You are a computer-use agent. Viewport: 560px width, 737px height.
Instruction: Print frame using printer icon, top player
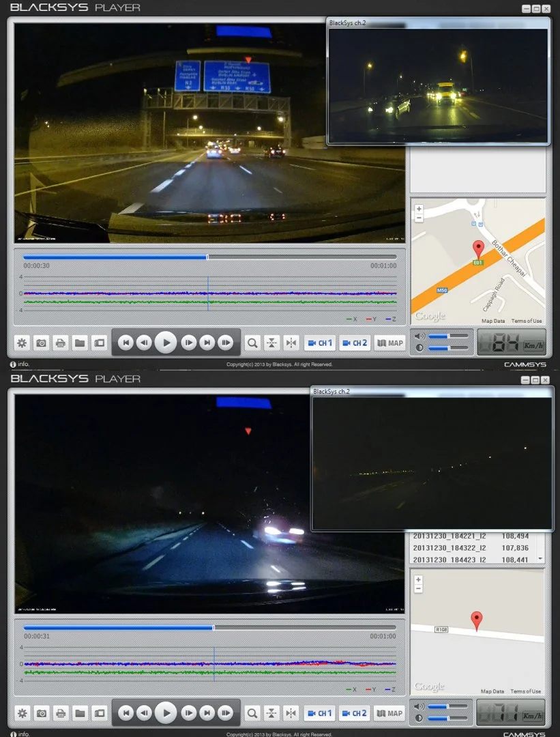pyautogui.click(x=61, y=343)
